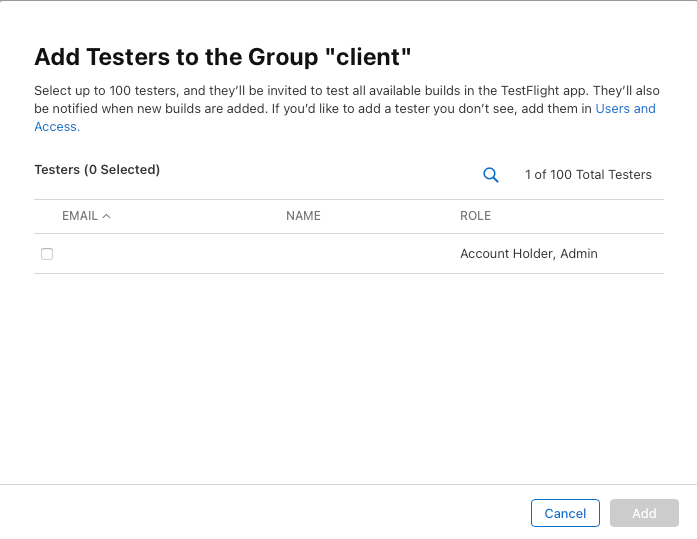Click the word "client" in the dialog heading
Screen dimensions: 697x539
(368, 57)
